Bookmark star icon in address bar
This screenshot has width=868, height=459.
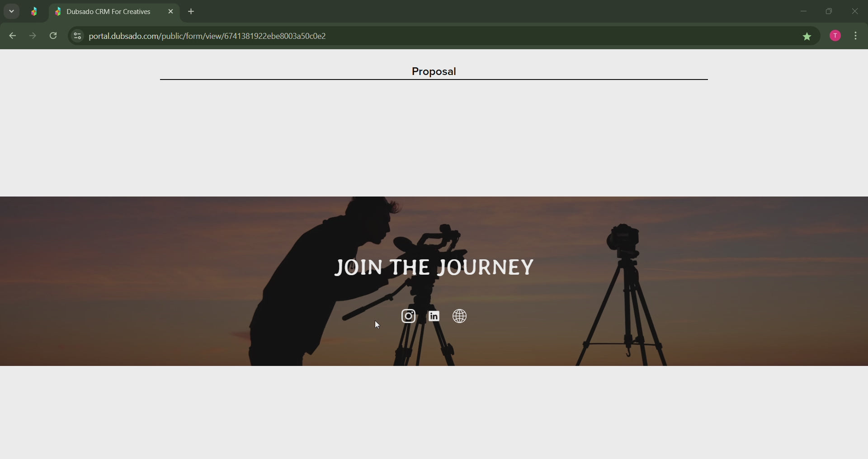tap(807, 37)
